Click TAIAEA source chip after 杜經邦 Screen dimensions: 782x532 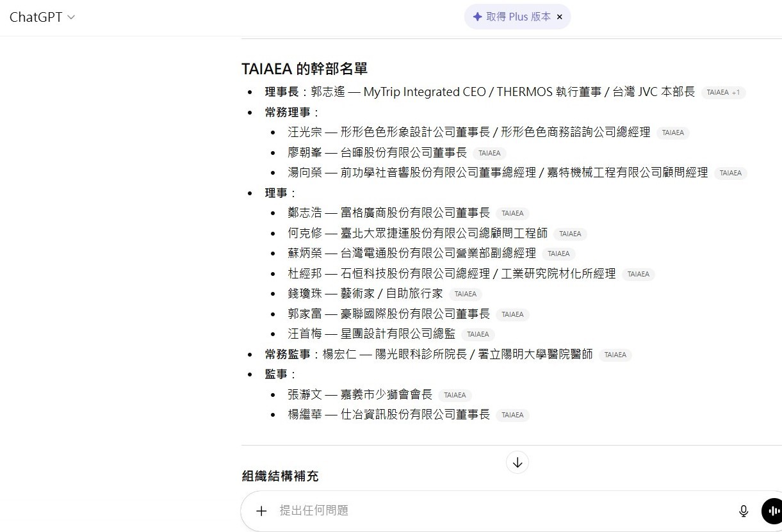pyautogui.click(x=638, y=274)
